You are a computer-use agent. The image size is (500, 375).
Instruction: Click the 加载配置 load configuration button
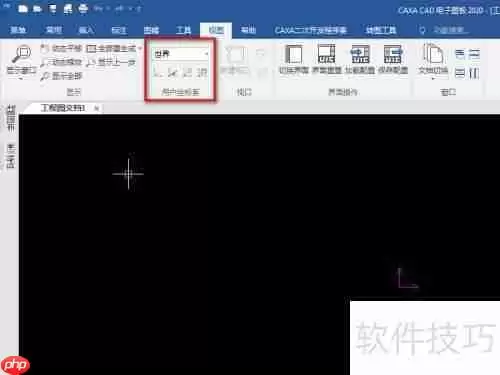360,59
